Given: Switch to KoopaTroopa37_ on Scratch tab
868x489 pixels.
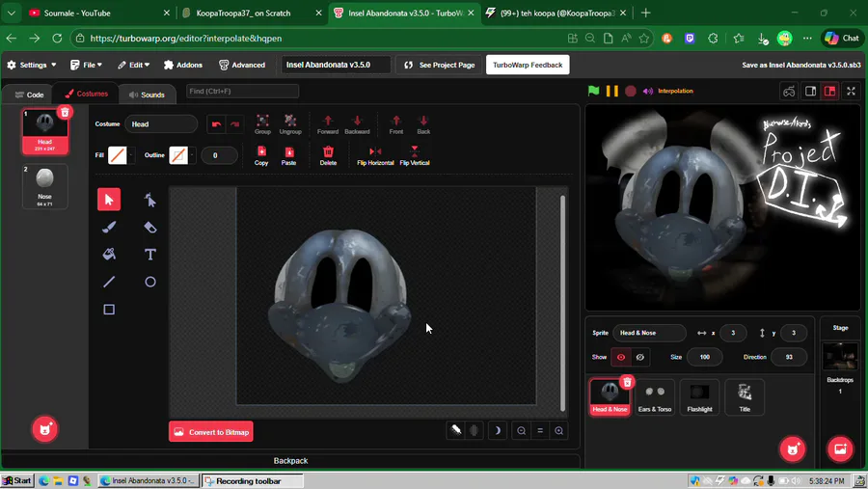Looking at the screenshot, I should coord(252,13).
